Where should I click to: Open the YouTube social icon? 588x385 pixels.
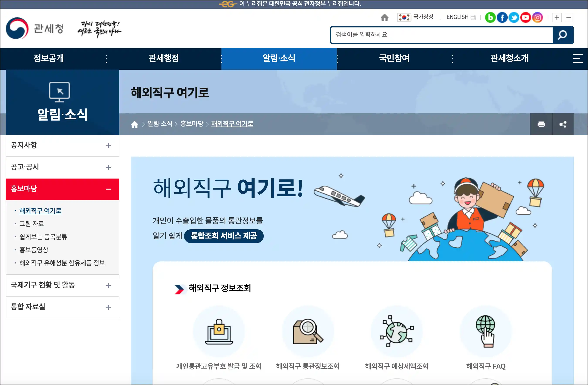(525, 17)
